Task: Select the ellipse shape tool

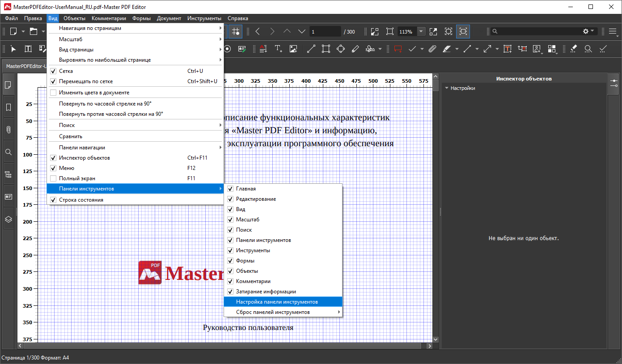Action: coord(341,49)
